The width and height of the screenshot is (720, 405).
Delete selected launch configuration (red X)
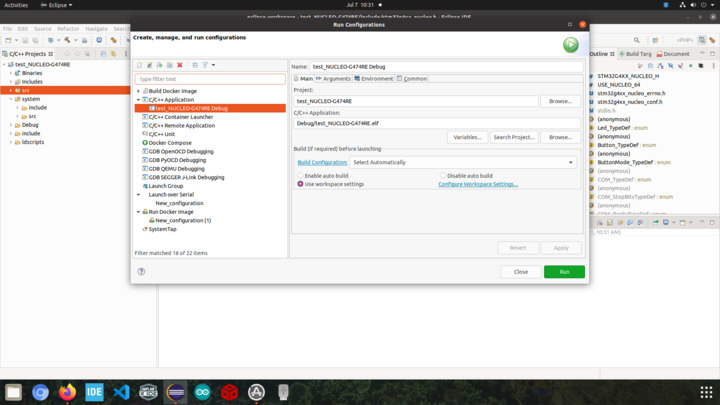[180, 65]
